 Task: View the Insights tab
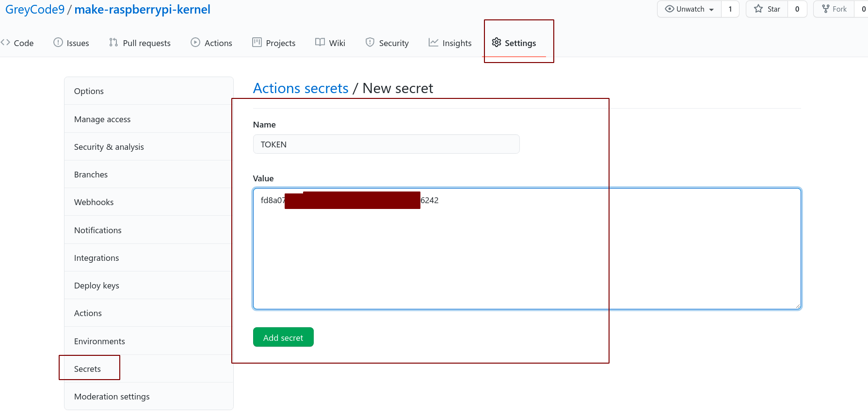click(x=450, y=43)
